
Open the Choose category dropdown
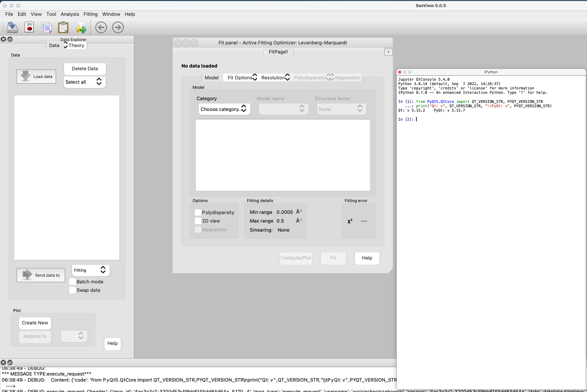point(224,109)
